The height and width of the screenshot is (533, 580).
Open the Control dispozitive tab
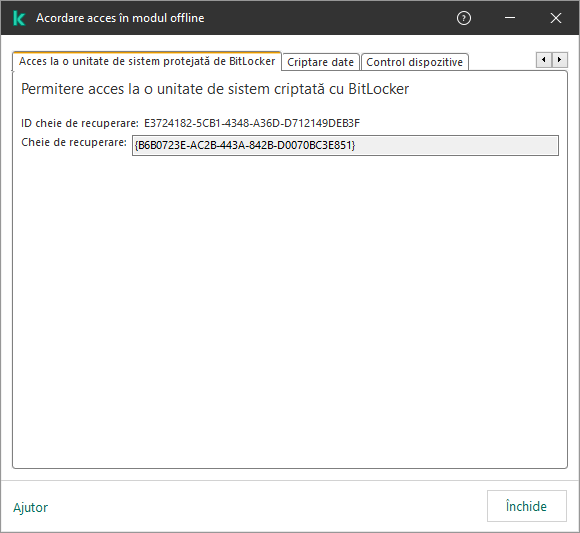pyautogui.click(x=414, y=62)
